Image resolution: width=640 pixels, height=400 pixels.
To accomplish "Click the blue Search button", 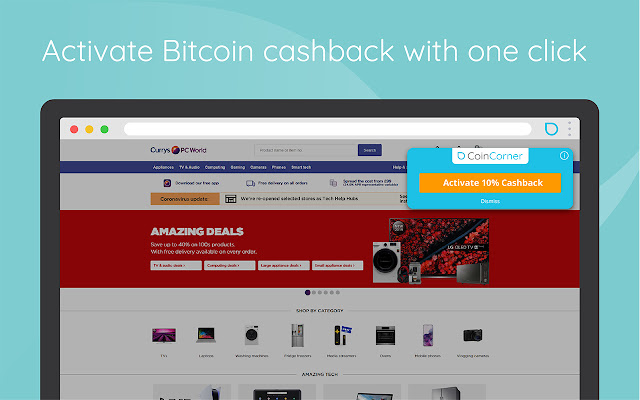I will [370, 150].
